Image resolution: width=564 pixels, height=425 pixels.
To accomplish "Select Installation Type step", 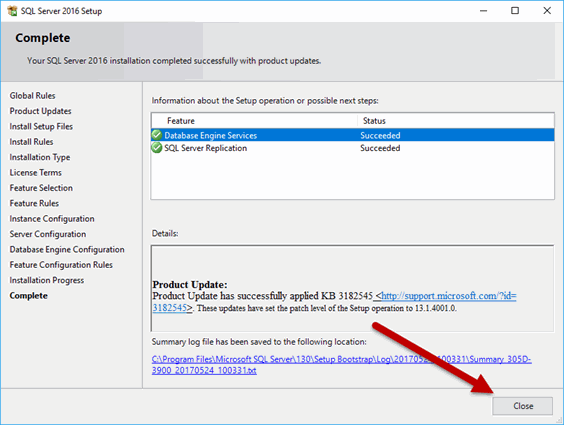I will [x=40, y=157].
